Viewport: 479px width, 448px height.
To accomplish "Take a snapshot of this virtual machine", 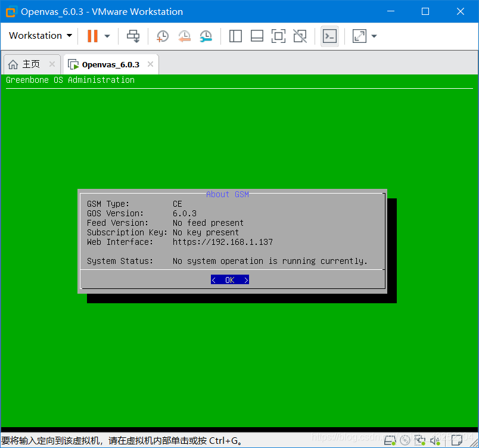I will point(162,36).
